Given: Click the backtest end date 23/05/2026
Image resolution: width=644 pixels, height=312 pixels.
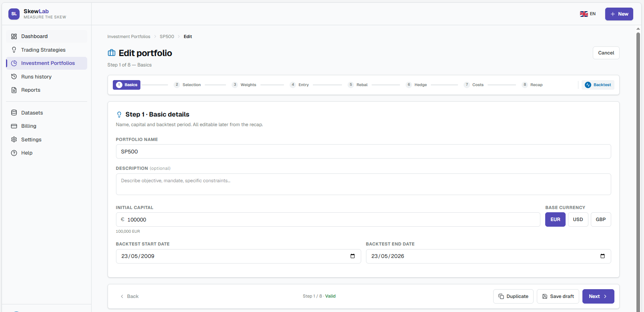Looking at the screenshot, I should pos(388,256).
